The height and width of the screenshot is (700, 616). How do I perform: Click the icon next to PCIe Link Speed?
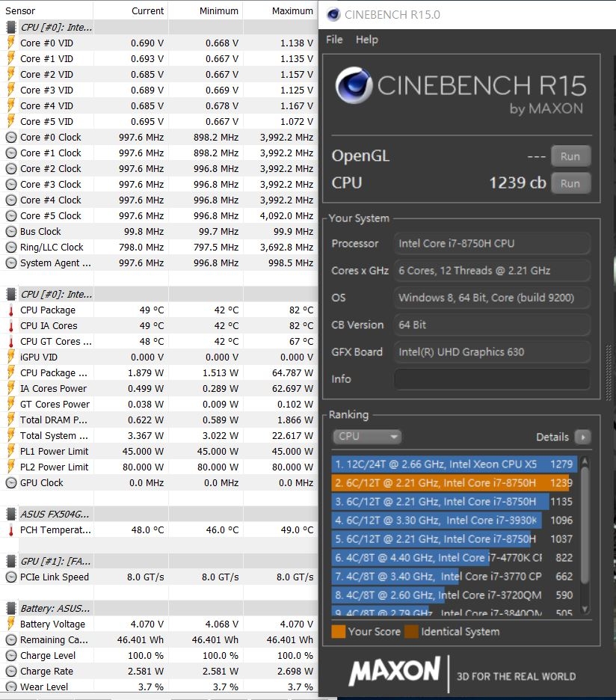(10, 577)
